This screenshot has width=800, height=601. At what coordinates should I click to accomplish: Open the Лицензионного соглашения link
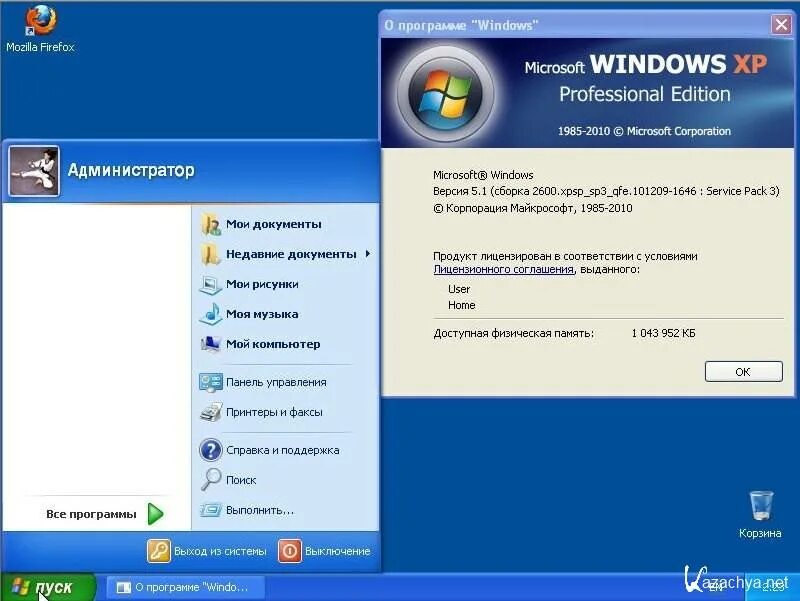pos(504,269)
